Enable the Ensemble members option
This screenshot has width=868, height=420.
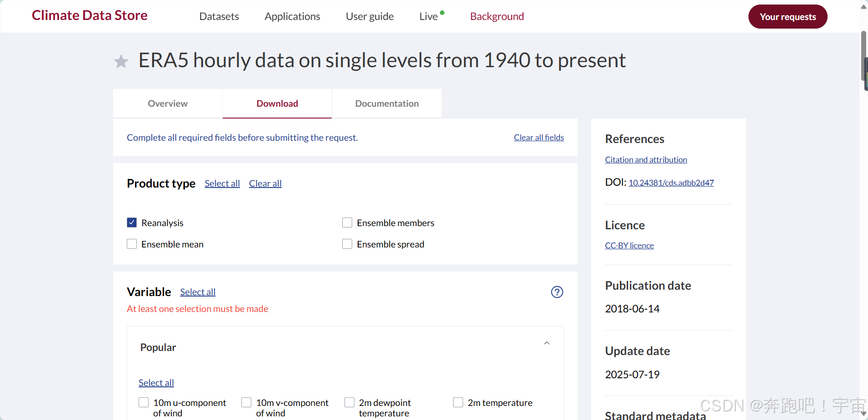(x=347, y=222)
